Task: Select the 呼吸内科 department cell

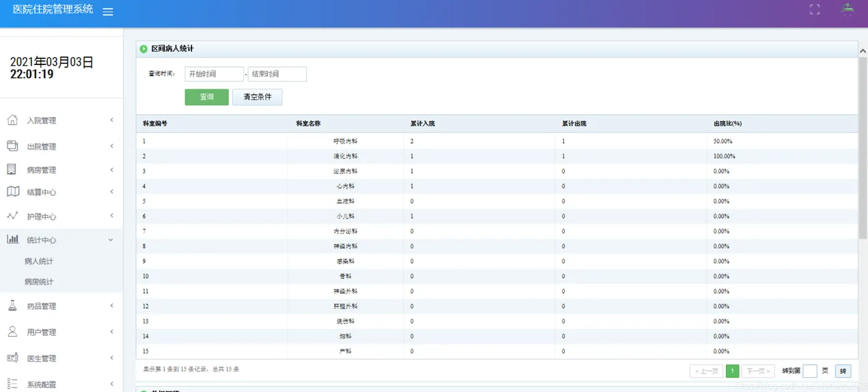Action: point(345,141)
